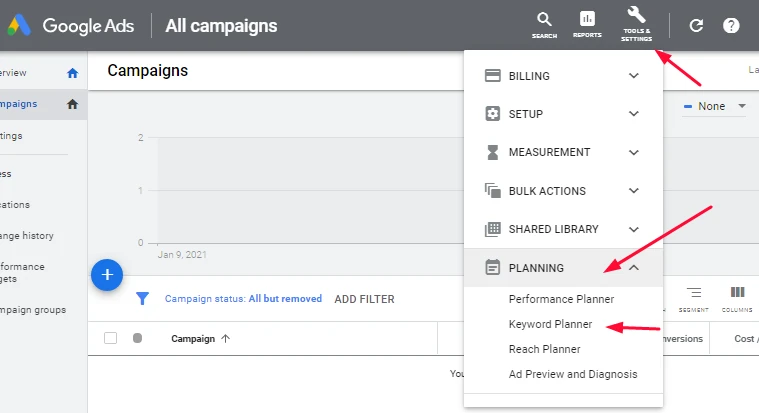Open Campaign groups in the sidebar

pos(33,310)
